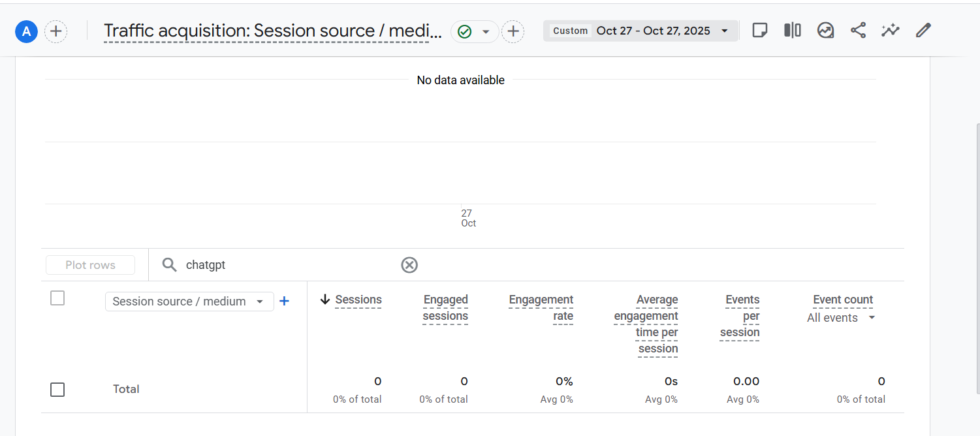Customize report with pencil icon
This screenshot has height=436, width=980.
[923, 31]
